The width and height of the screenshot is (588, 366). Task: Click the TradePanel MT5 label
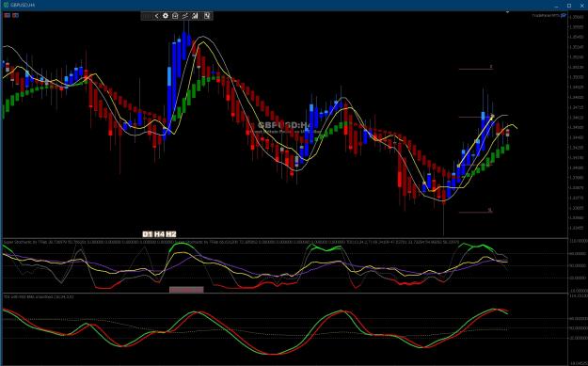coord(546,15)
